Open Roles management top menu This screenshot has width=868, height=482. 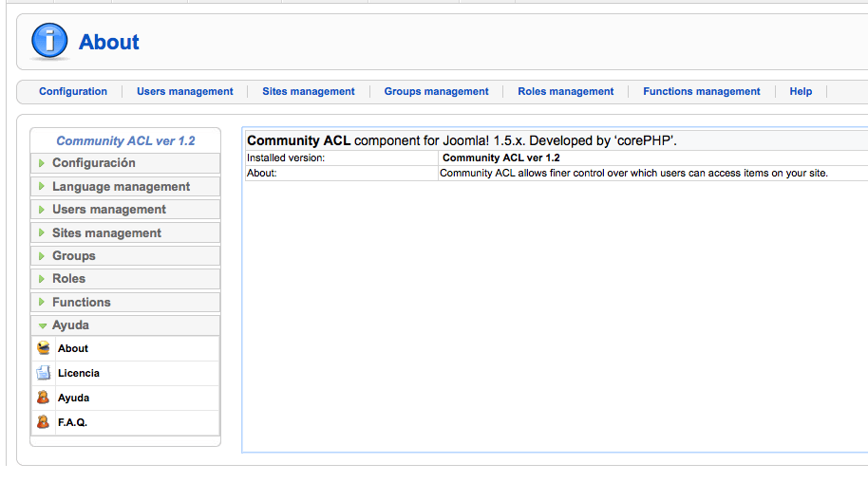[566, 91]
